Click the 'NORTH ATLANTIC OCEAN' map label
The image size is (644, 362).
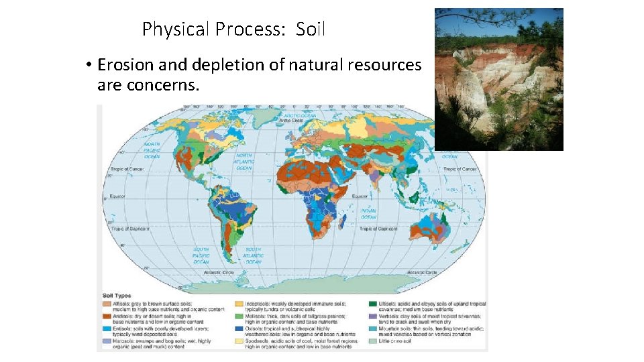pos(244,162)
